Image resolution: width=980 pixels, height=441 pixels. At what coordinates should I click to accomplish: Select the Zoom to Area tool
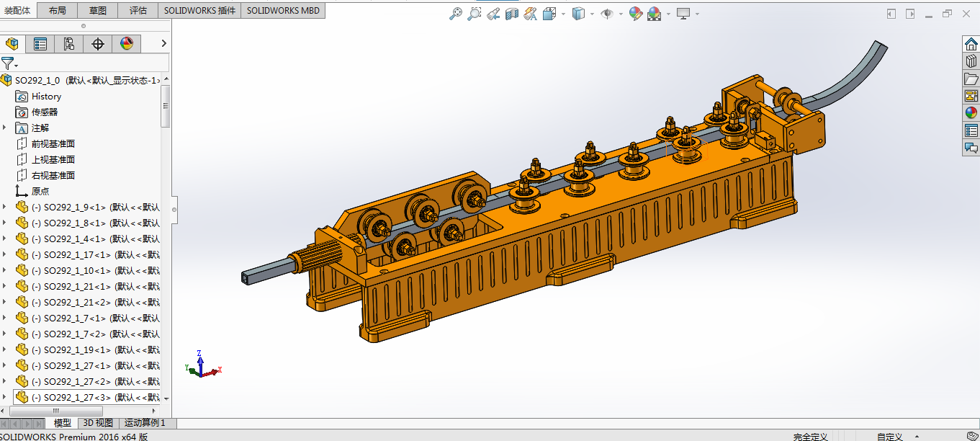pos(475,14)
